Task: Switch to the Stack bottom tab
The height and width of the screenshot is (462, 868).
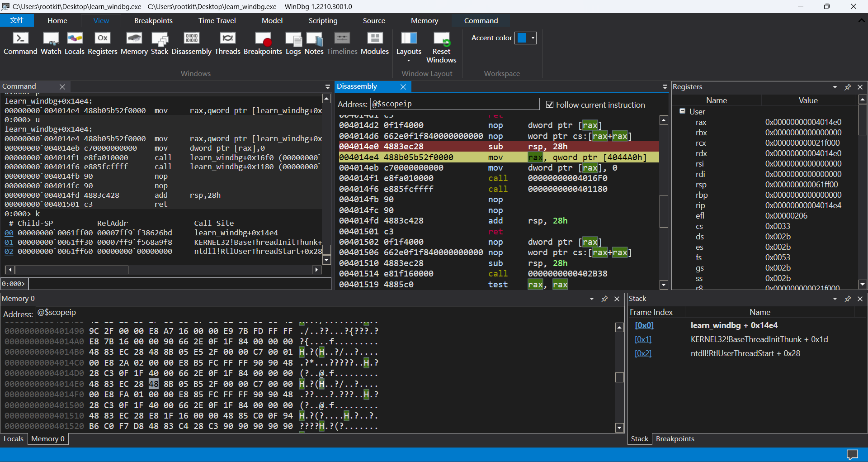Action: (640, 439)
